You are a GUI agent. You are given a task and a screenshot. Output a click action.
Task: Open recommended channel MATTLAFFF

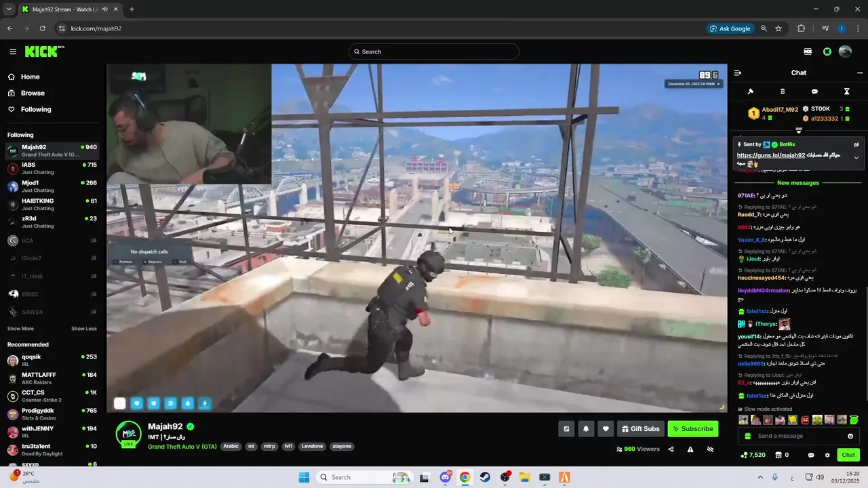pyautogui.click(x=52, y=378)
